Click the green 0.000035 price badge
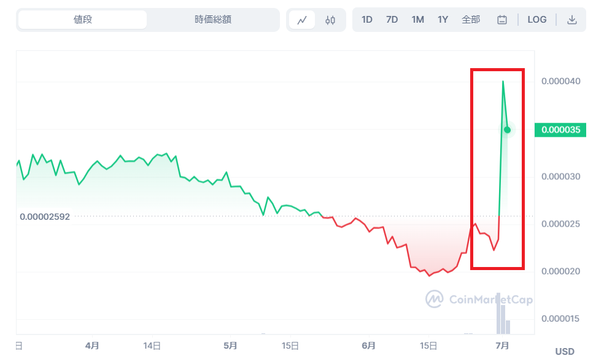This screenshot has height=364, width=604. [560, 130]
